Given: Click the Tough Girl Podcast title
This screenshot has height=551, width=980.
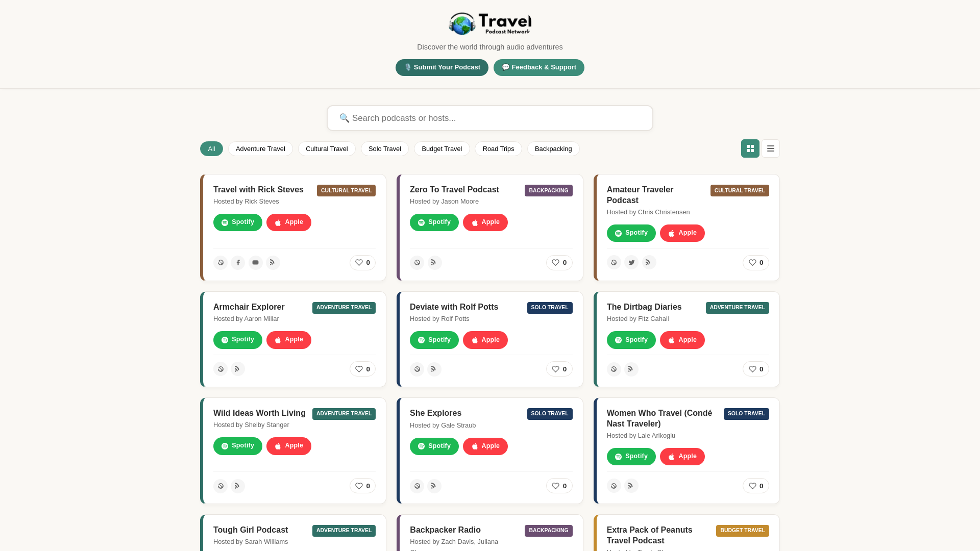Looking at the screenshot, I should pyautogui.click(x=251, y=530).
